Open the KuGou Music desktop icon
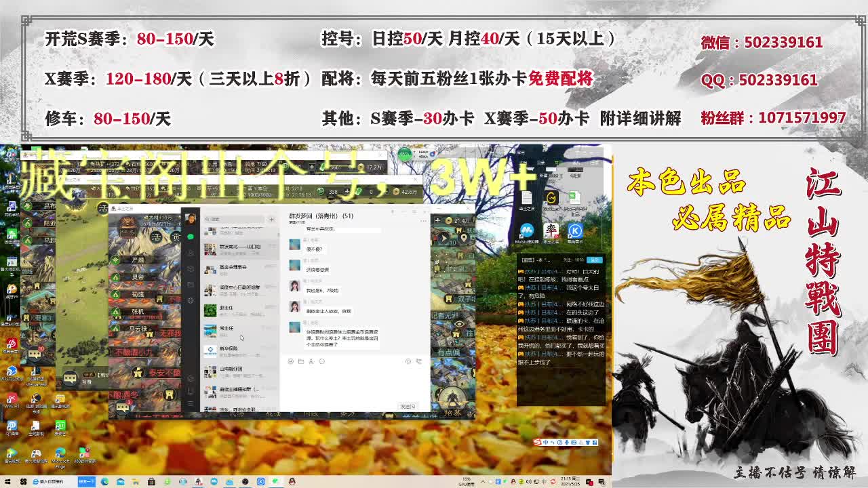The image size is (868, 488). (x=576, y=230)
